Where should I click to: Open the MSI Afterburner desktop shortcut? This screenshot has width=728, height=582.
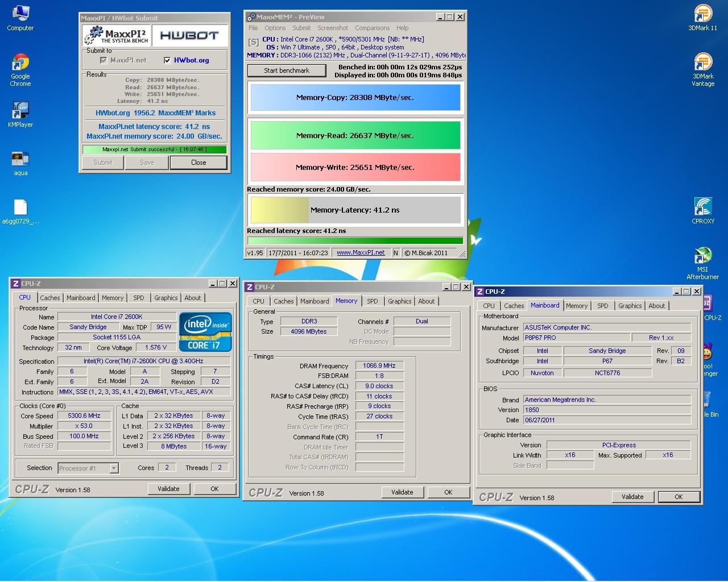(703, 264)
